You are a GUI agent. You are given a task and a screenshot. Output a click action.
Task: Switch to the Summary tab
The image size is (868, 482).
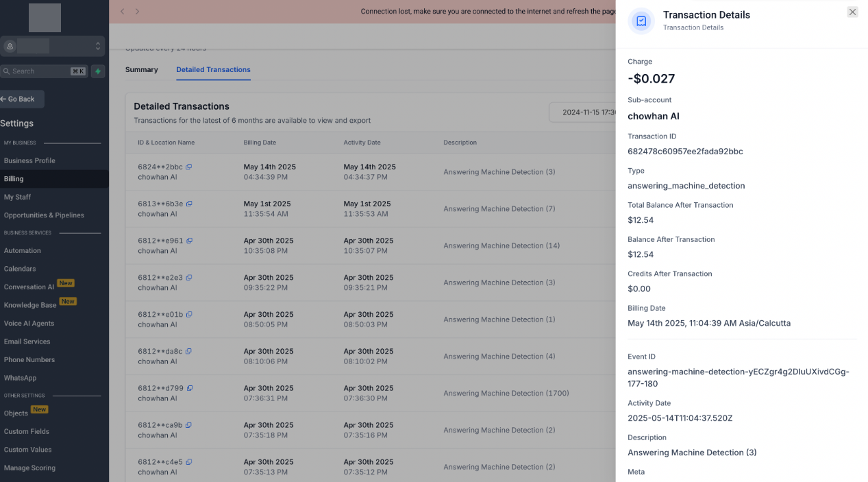[142, 70]
